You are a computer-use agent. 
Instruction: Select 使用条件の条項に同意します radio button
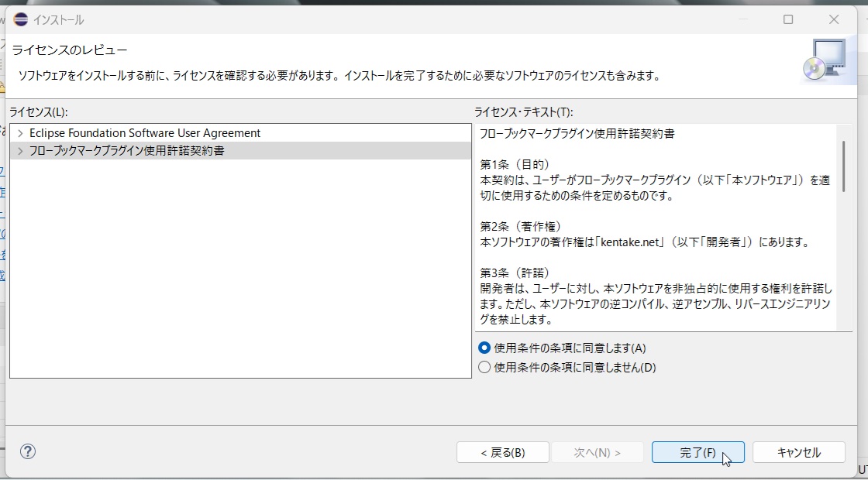point(485,348)
